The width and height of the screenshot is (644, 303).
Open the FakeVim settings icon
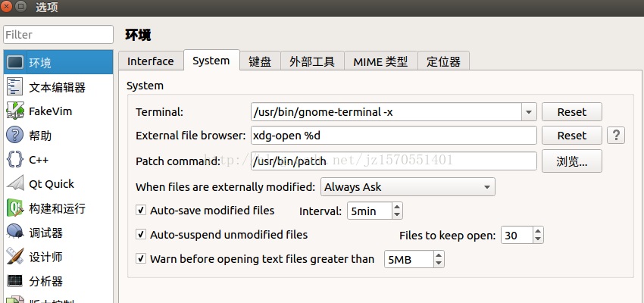click(x=15, y=111)
